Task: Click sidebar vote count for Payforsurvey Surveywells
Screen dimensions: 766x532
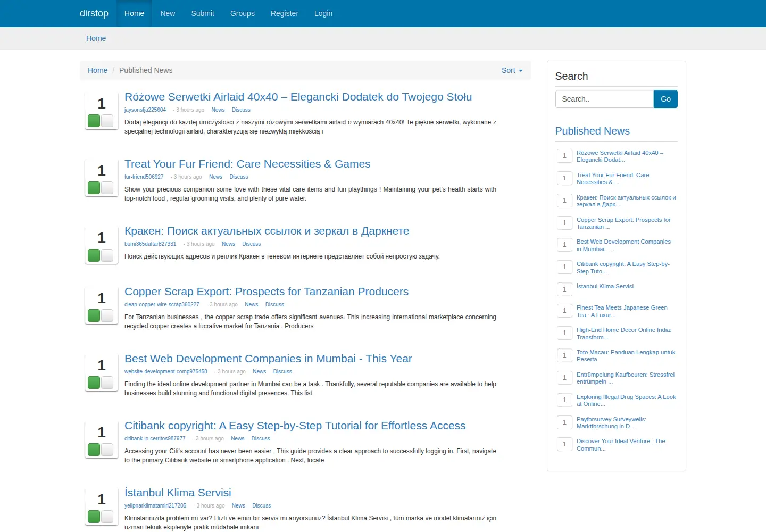Action: point(564,422)
